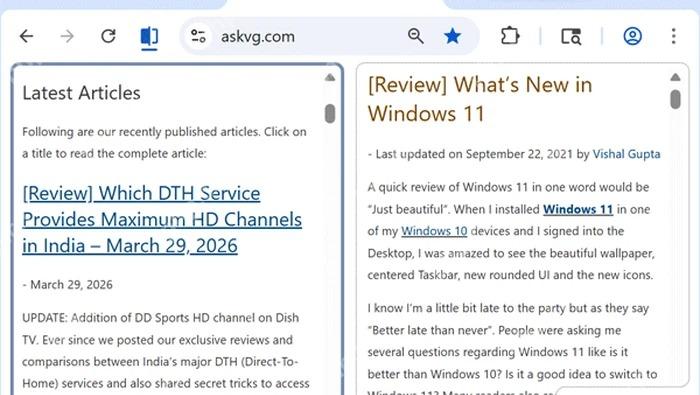Screen dimensions: 700x395
Task: Click the "Latest Articles" heading
Action: coord(81,93)
